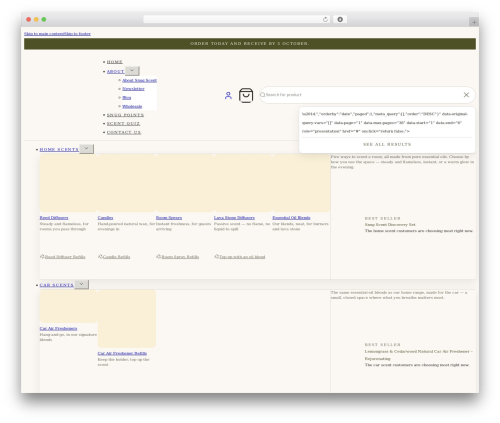500x423 pixels.
Task: Open Candles link
Action: tap(105, 218)
